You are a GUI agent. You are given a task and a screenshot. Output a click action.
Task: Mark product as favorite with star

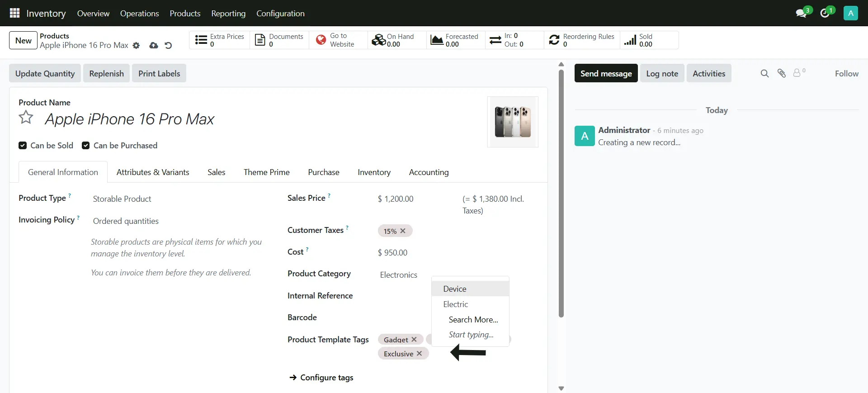pos(26,118)
